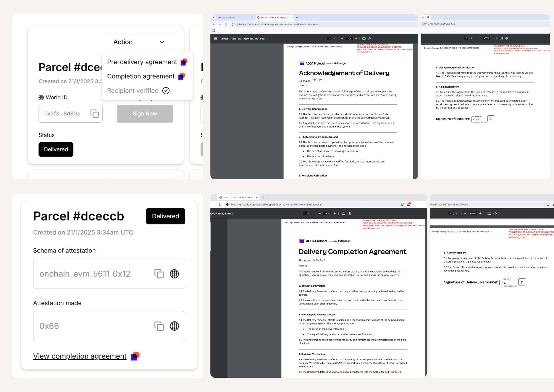This screenshot has height=392, width=554.
Task: Open the 0x66 attestation globe link
Action: (174, 326)
